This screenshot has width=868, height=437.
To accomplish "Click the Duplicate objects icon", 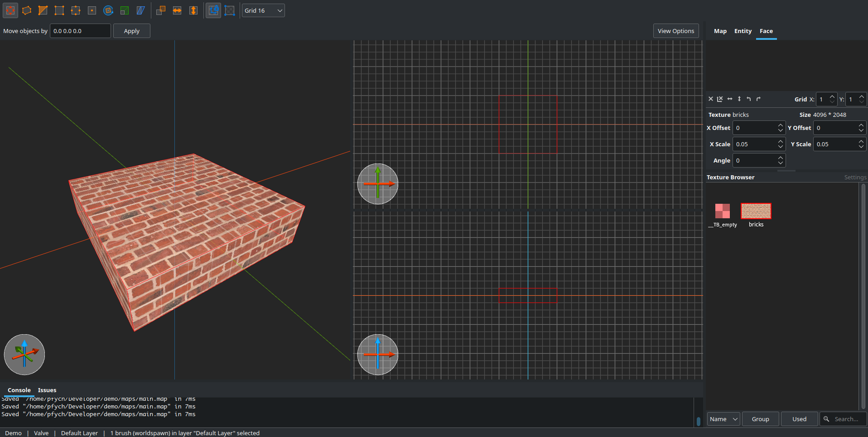I will 161,10.
